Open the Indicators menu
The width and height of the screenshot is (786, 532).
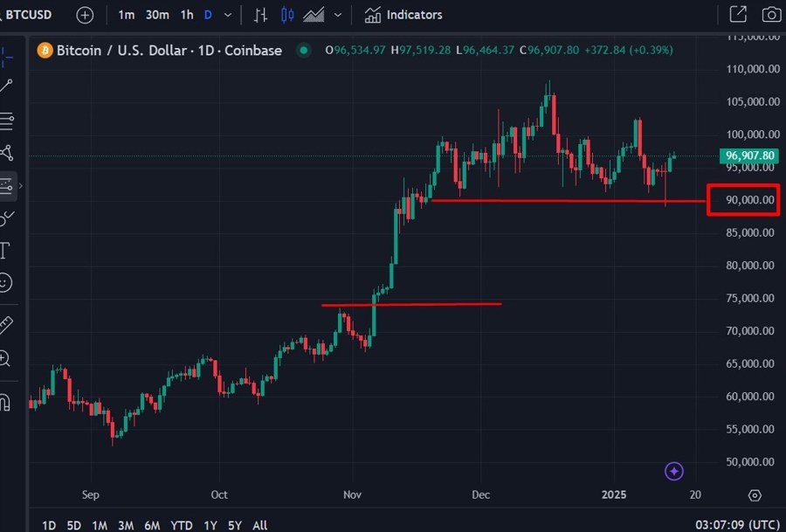(x=403, y=15)
